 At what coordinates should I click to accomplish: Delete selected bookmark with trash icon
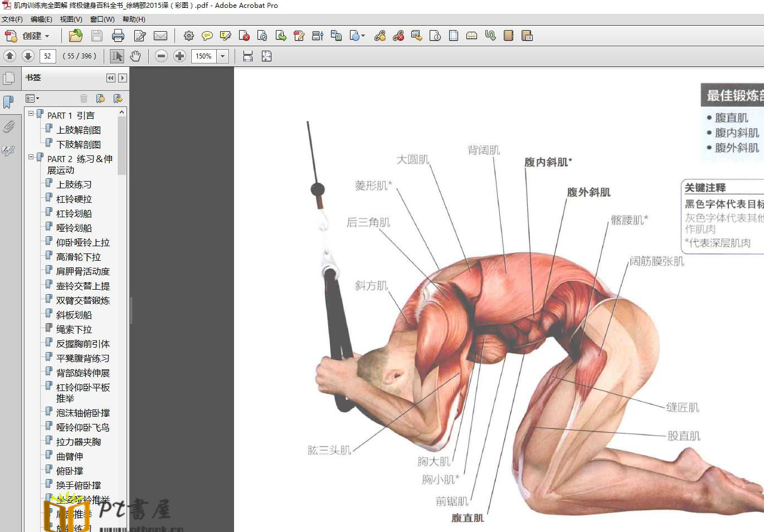[x=84, y=99]
